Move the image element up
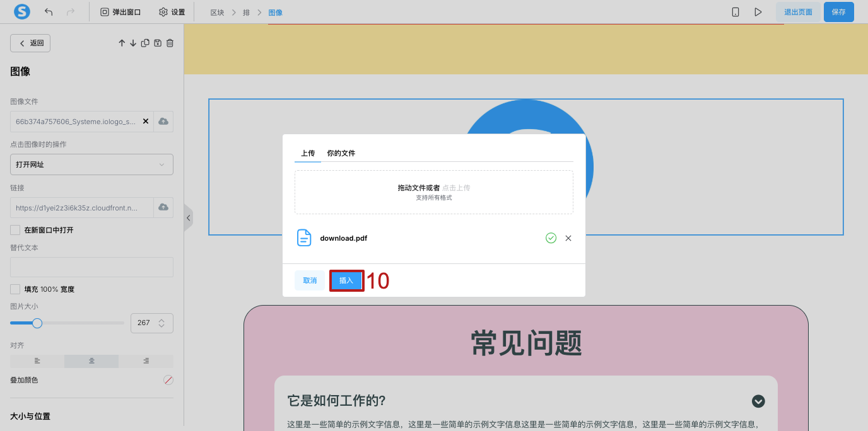The width and height of the screenshot is (868, 431). coord(122,43)
